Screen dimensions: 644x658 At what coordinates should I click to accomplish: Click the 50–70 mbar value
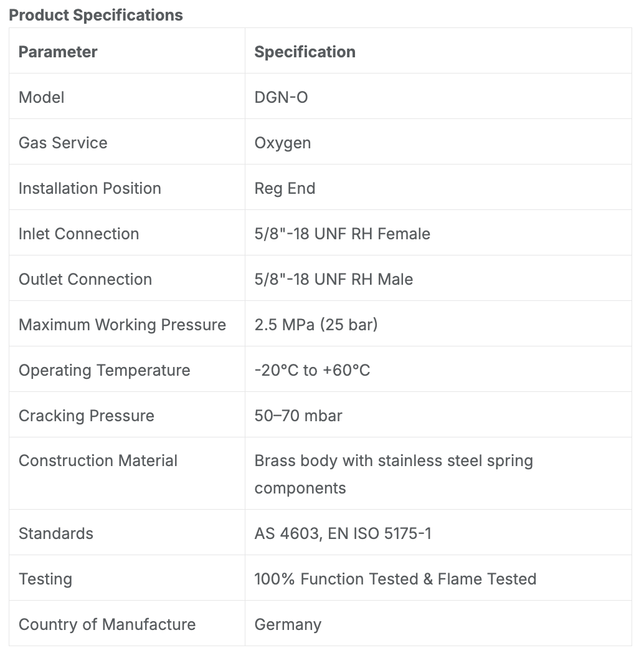(x=298, y=416)
